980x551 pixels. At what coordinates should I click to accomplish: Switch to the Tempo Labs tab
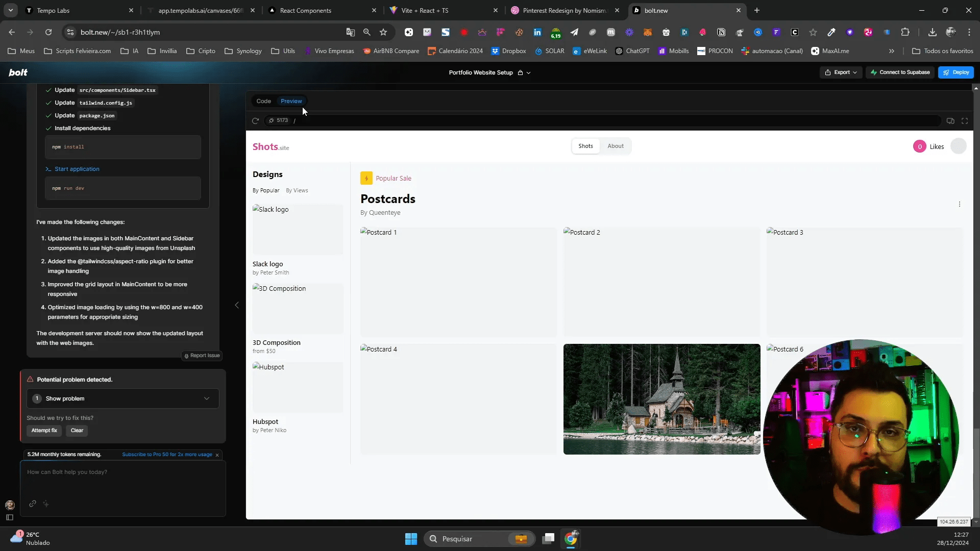pos(79,10)
